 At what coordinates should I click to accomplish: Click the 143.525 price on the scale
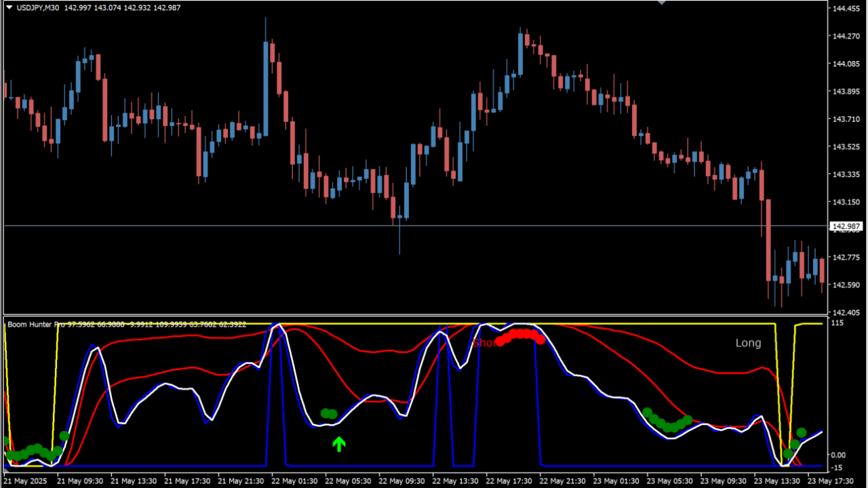[x=846, y=147]
